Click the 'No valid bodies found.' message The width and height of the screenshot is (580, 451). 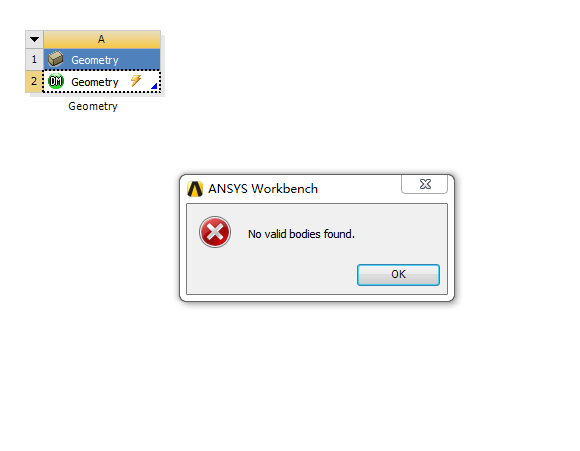tap(301, 234)
